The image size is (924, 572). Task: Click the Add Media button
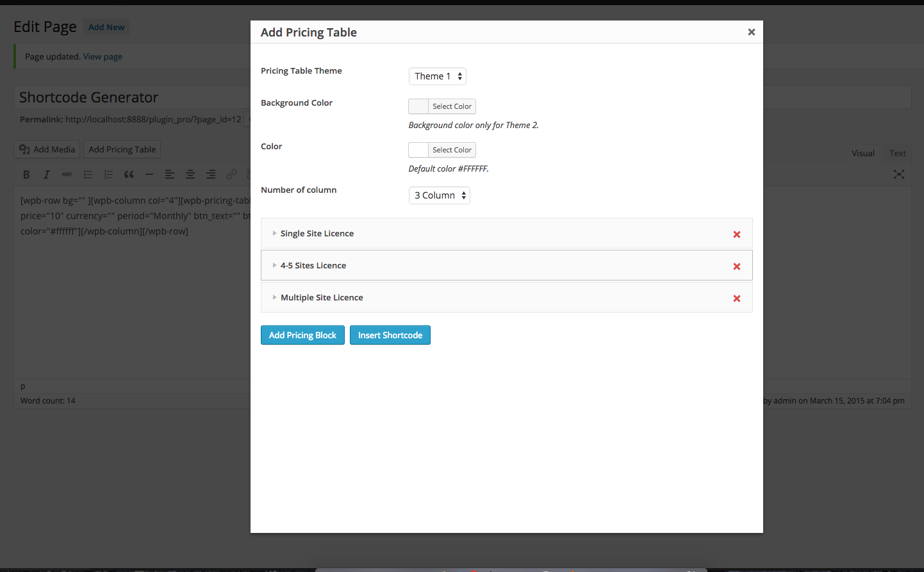point(47,149)
